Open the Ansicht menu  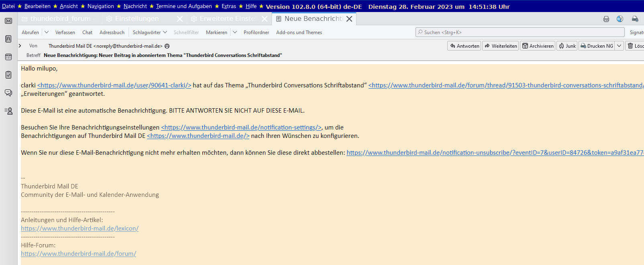click(x=69, y=6)
